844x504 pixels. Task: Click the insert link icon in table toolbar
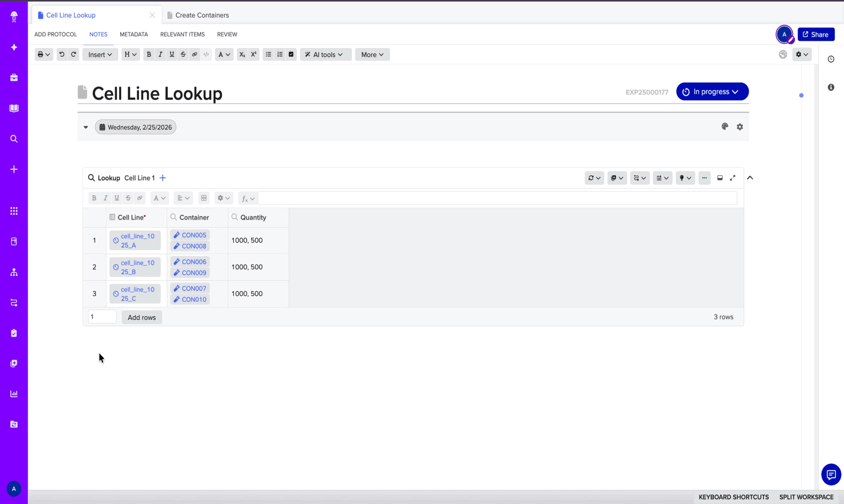(140, 198)
